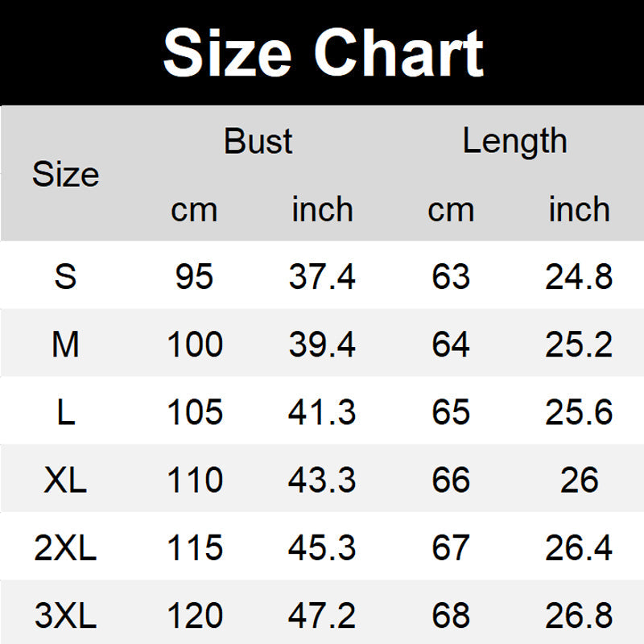Click the S size row label
Screen dimensions: 644x644
coord(65,276)
